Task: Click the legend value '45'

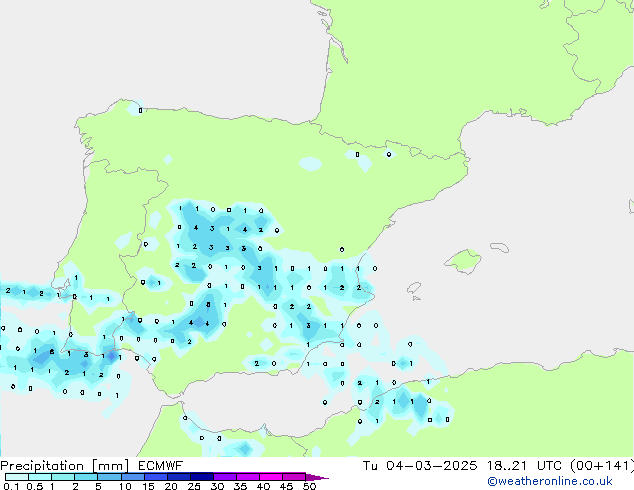Action: click(x=286, y=486)
